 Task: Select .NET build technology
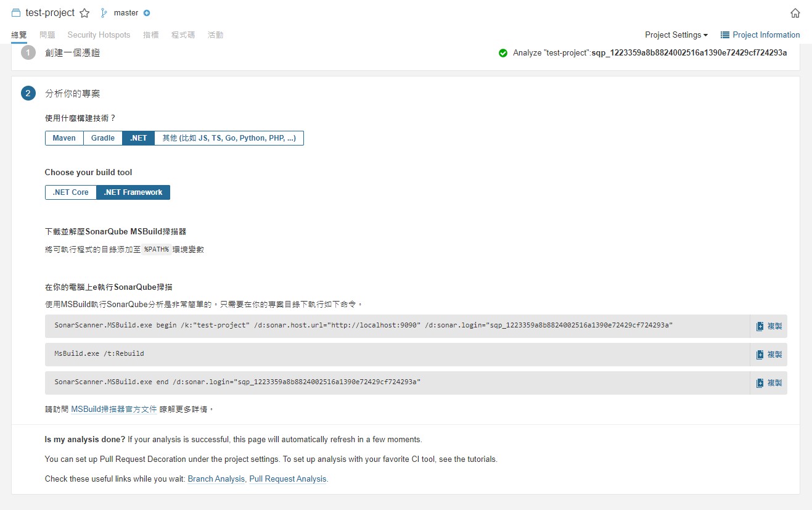click(139, 138)
